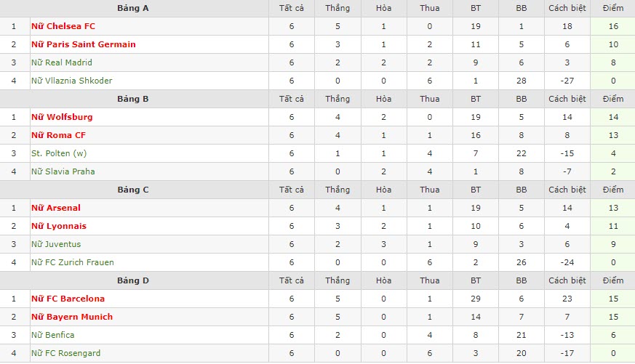Open the Nữ Benfica team link

coord(52,335)
